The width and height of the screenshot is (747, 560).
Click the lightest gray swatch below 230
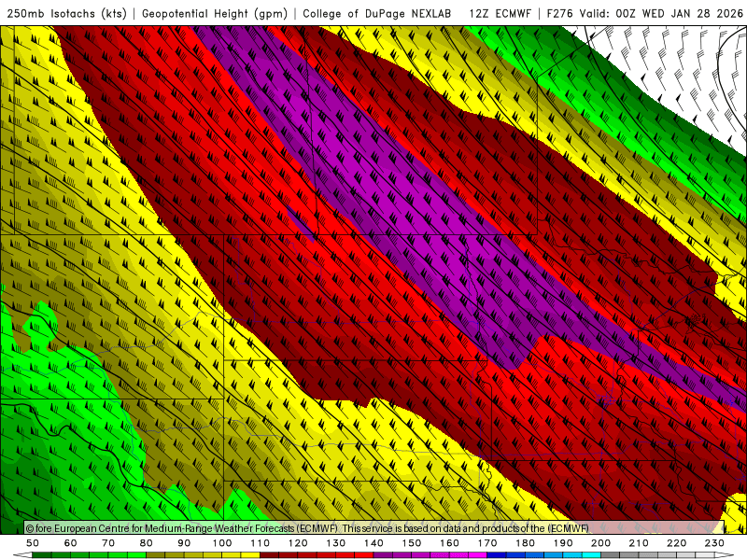coord(705,555)
